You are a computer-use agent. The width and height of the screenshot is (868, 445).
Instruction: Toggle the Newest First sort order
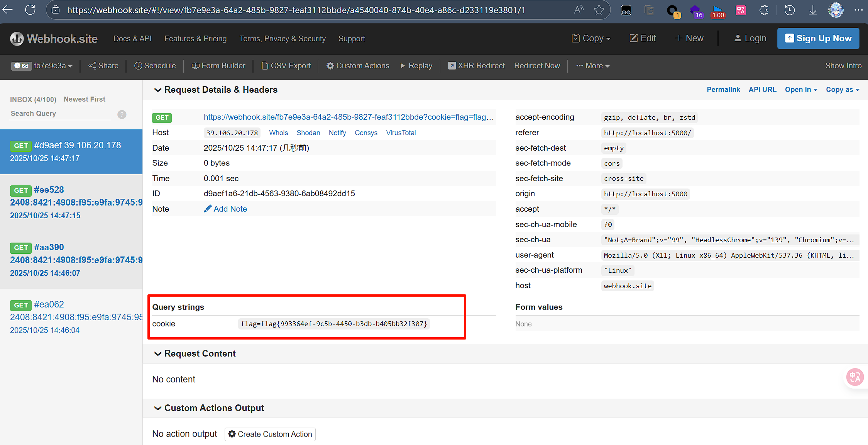(x=85, y=99)
